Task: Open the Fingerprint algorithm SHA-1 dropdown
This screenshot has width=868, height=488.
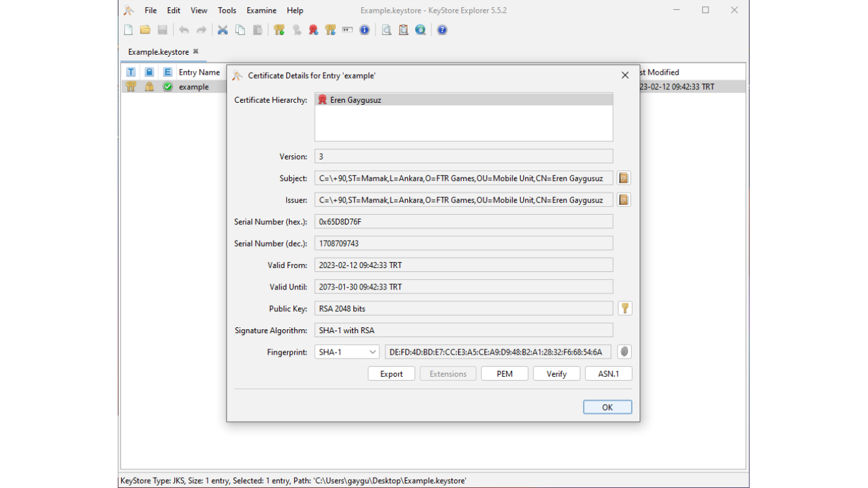Action: (x=347, y=352)
